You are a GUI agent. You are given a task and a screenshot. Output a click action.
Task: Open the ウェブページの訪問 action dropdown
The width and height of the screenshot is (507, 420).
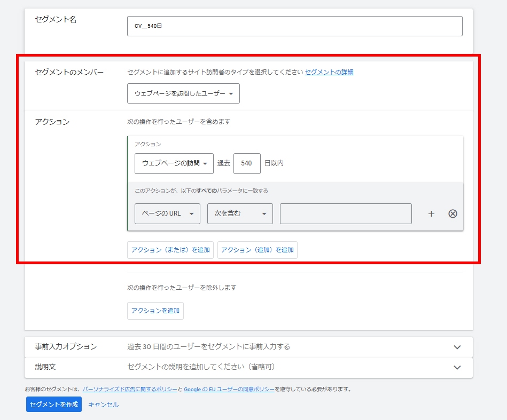(174, 163)
